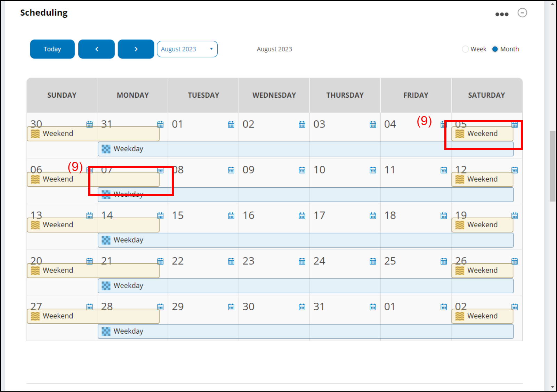Open the August 2023 month dropdown
This screenshot has width=557, height=392.
click(187, 49)
